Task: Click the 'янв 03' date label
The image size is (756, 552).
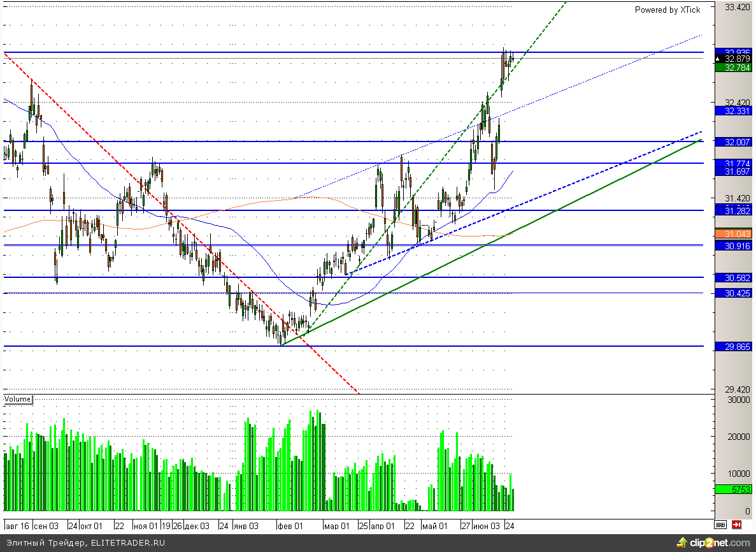Action: click(x=246, y=526)
